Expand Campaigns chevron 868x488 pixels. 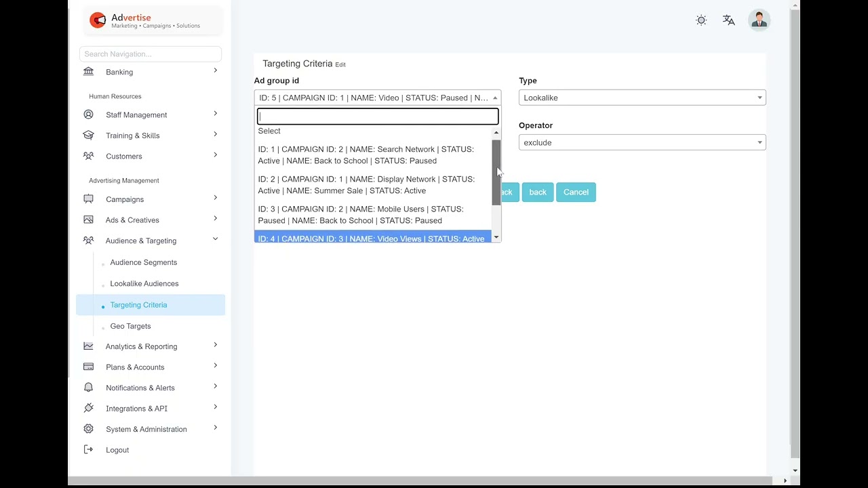tap(216, 198)
